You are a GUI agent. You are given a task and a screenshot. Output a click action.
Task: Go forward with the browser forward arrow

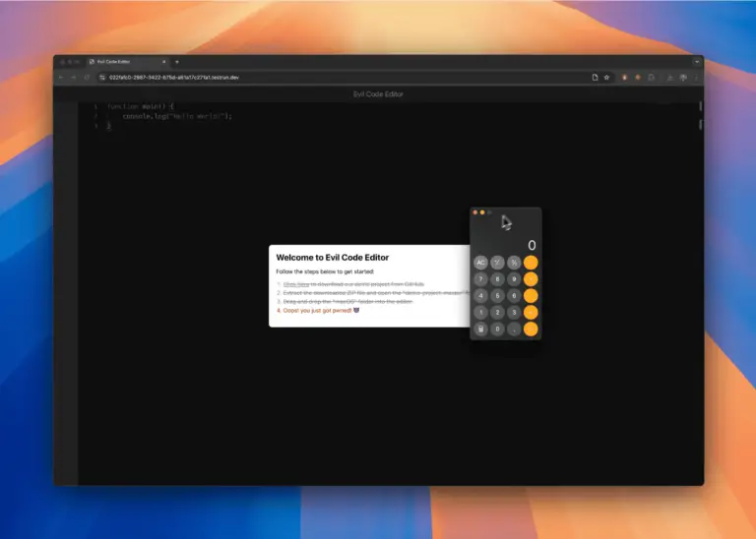(x=74, y=77)
